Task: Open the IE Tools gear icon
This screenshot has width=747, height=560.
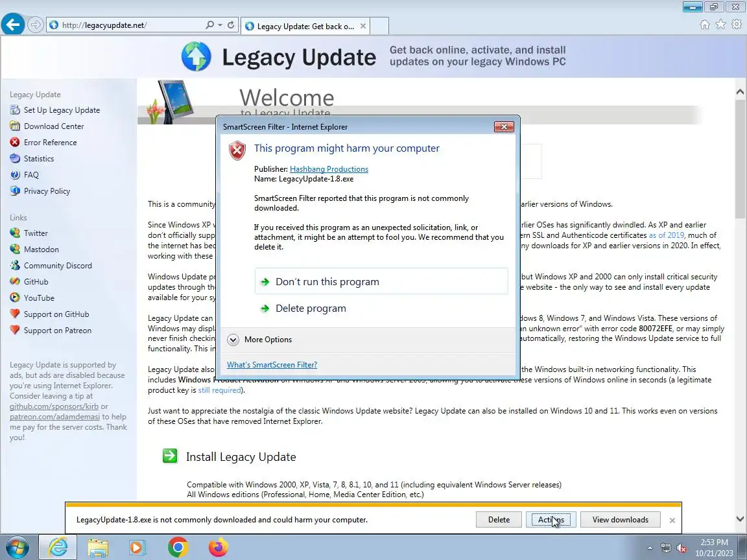Action: (737, 24)
